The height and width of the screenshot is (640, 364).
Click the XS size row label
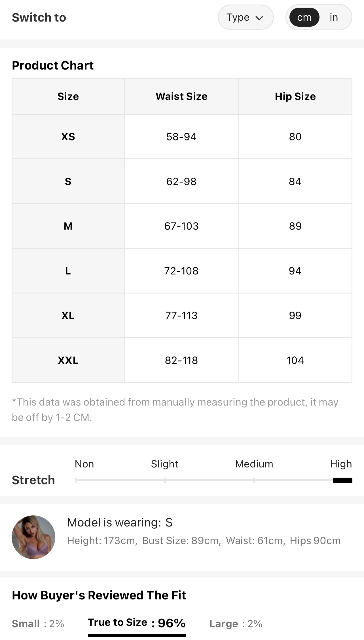click(x=68, y=137)
